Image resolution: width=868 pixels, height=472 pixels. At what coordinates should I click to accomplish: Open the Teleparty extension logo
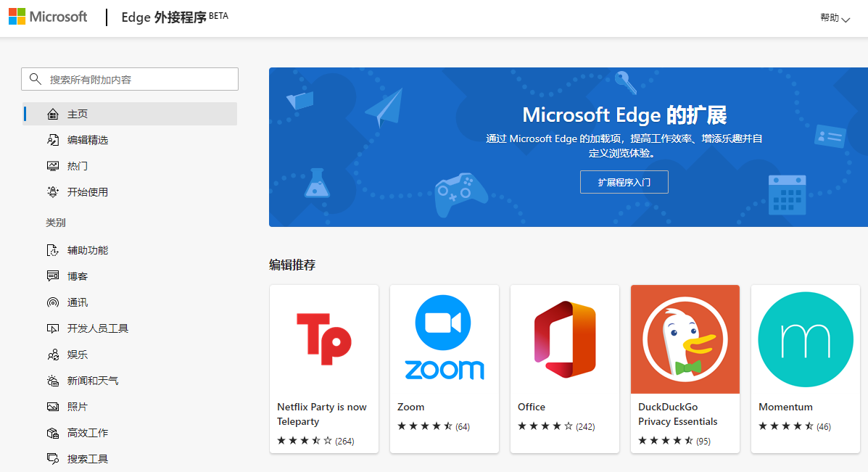[x=324, y=339]
